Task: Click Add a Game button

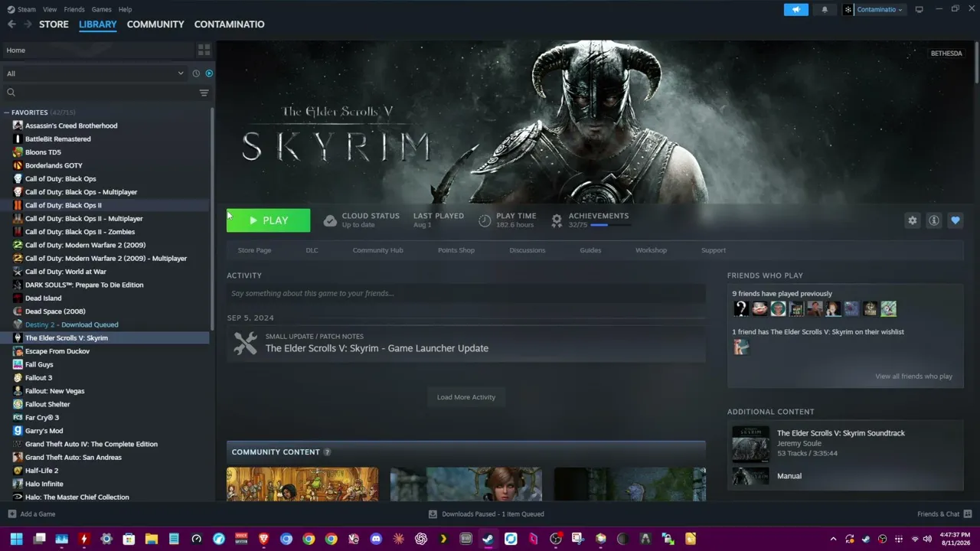Action: tap(31, 514)
